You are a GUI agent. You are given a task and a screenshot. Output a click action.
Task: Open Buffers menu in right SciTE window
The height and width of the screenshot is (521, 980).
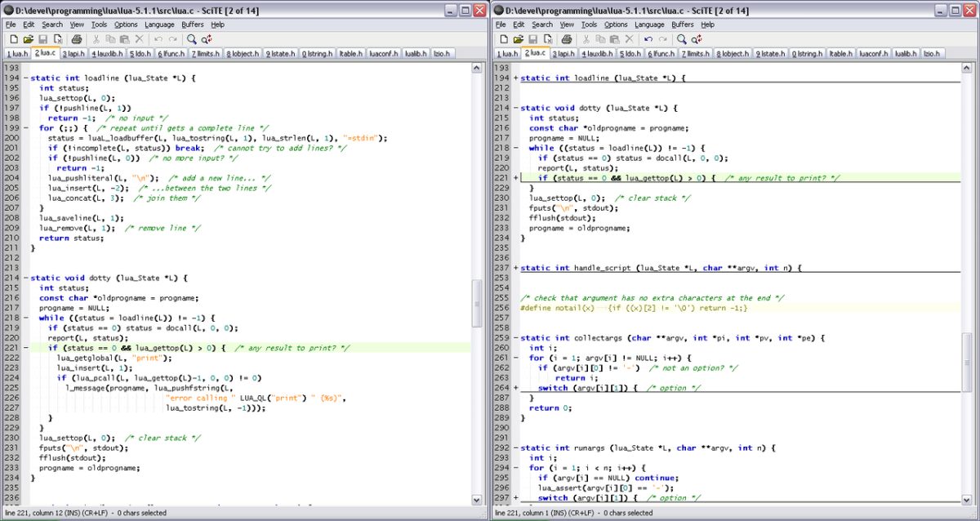pyautogui.click(x=683, y=24)
